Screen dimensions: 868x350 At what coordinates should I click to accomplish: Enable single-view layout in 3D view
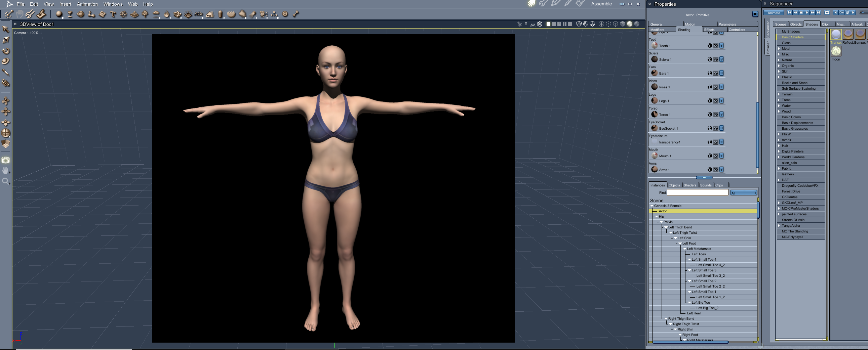[x=548, y=24]
